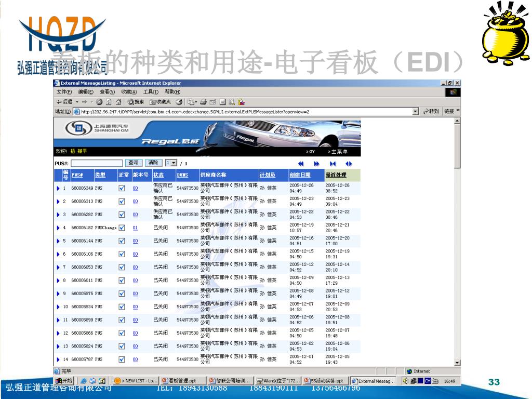Click the vertical scrollbar up arrow
The height and width of the screenshot is (399, 532).
(457, 121)
